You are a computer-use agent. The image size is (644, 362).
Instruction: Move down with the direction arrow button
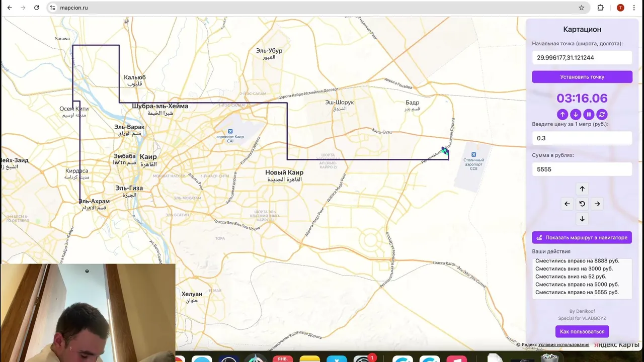click(x=582, y=219)
